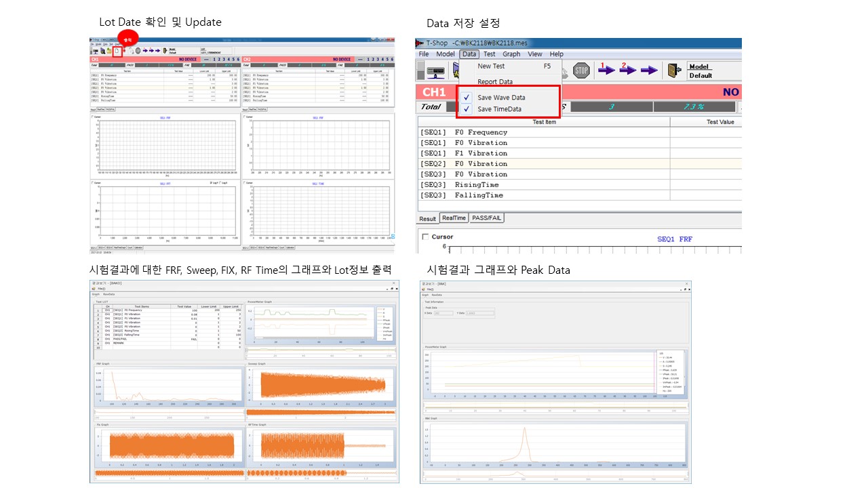The height and width of the screenshot is (488, 868).
Task: Toggle the Log X checkbox on CH1 FFT graph
Action: 220,182
